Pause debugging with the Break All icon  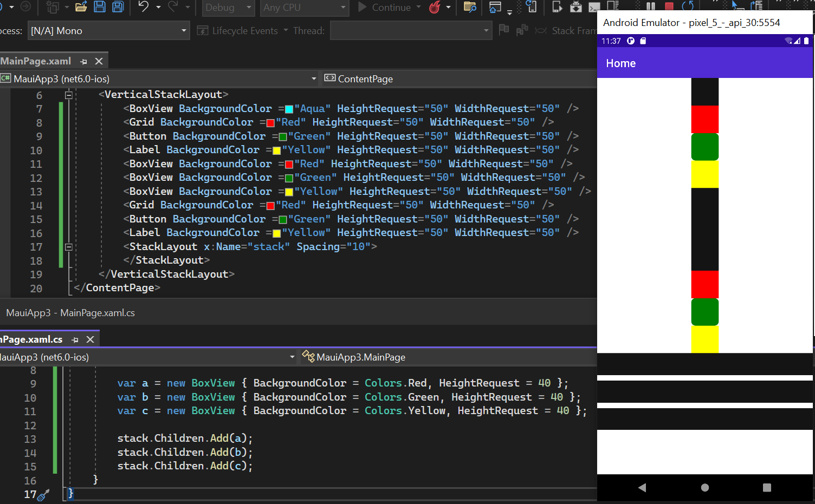[651, 6]
